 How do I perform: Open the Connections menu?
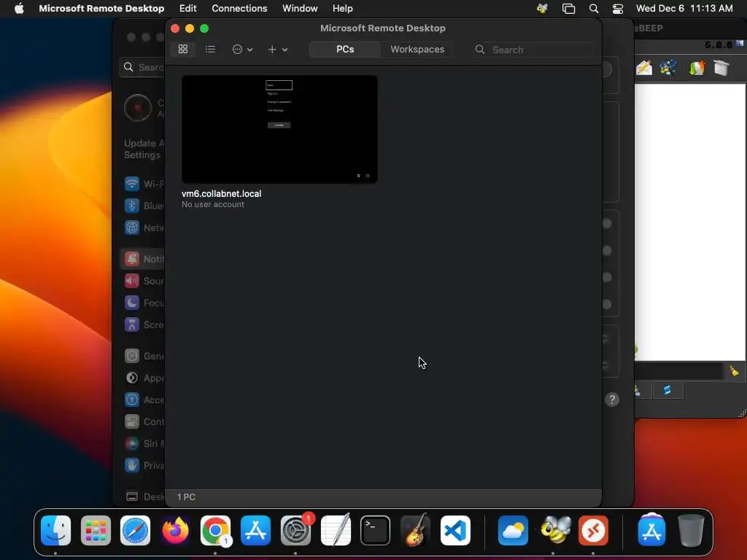coord(239,8)
